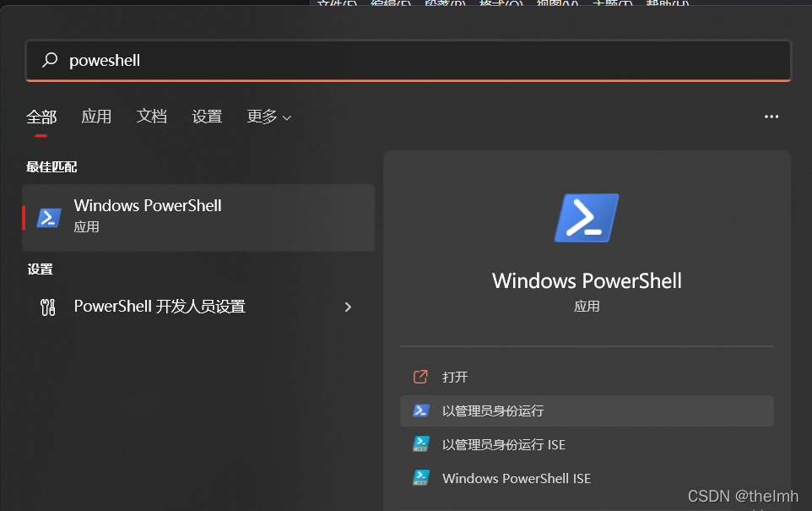The width and height of the screenshot is (812, 511).
Task: Click the icon beside Windows PowerShell ISE
Action: [x=420, y=478]
